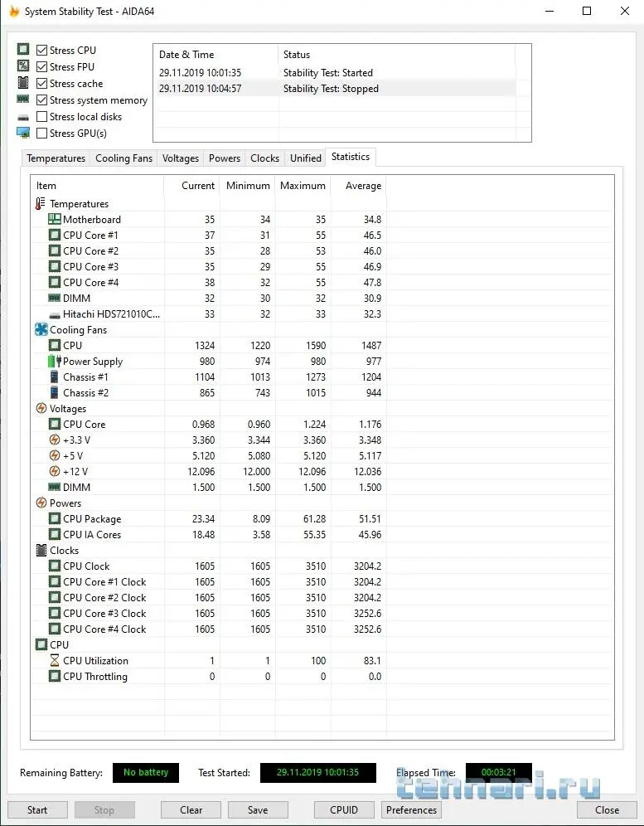This screenshot has height=826, width=644.
Task: Click the Voltages orange lightning icon
Action: click(x=41, y=408)
